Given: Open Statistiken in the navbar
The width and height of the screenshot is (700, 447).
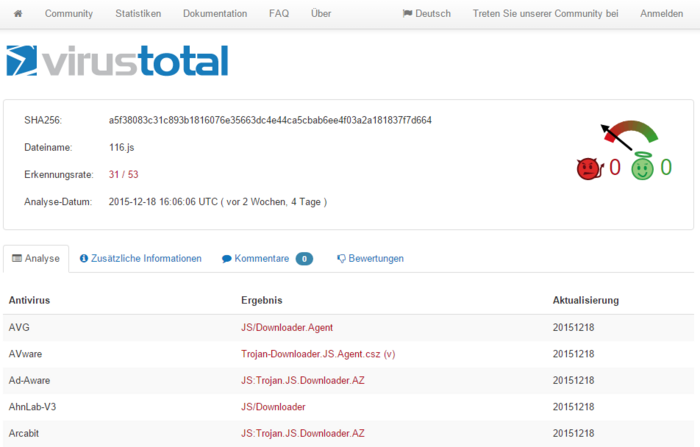Looking at the screenshot, I should click(x=138, y=14).
